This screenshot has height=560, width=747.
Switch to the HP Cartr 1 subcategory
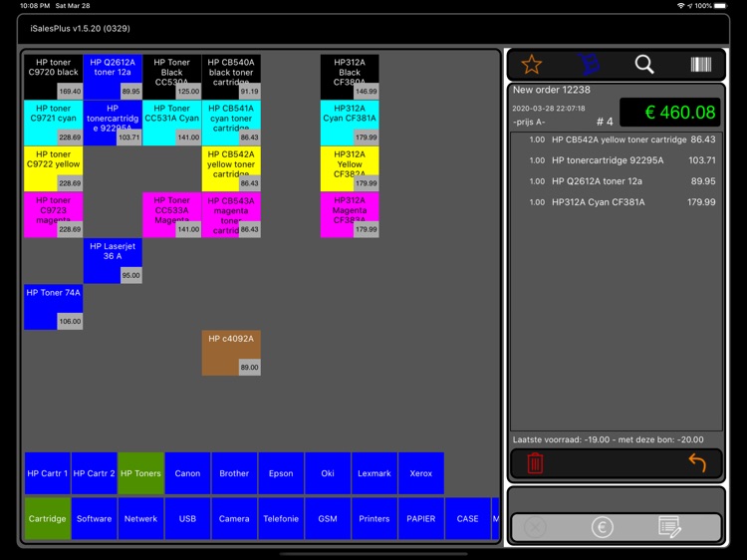click(x=47, y=473)
